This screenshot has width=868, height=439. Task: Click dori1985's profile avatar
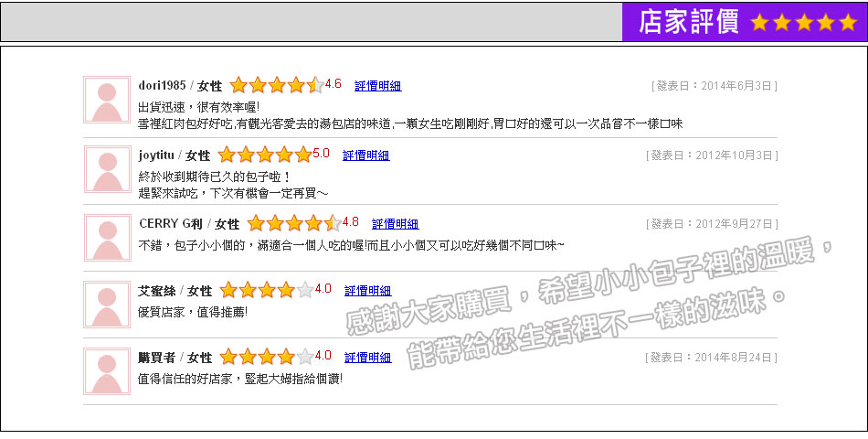[x=107, y=100]
